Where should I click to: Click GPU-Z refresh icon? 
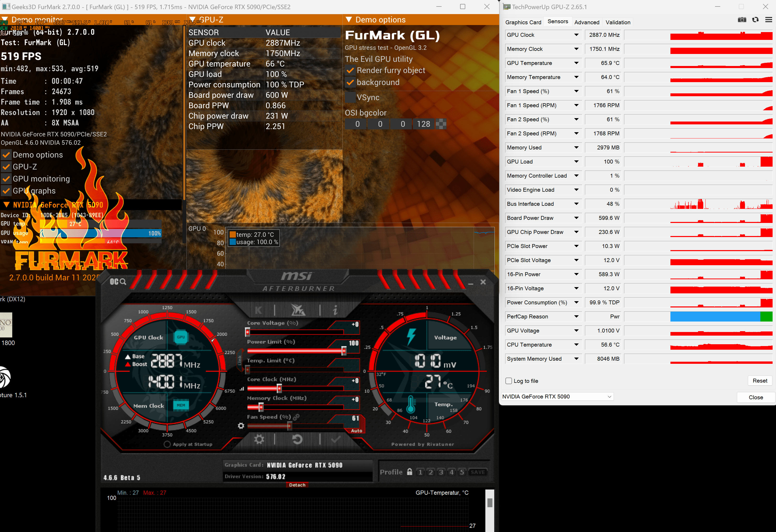[x=755, y=20]
